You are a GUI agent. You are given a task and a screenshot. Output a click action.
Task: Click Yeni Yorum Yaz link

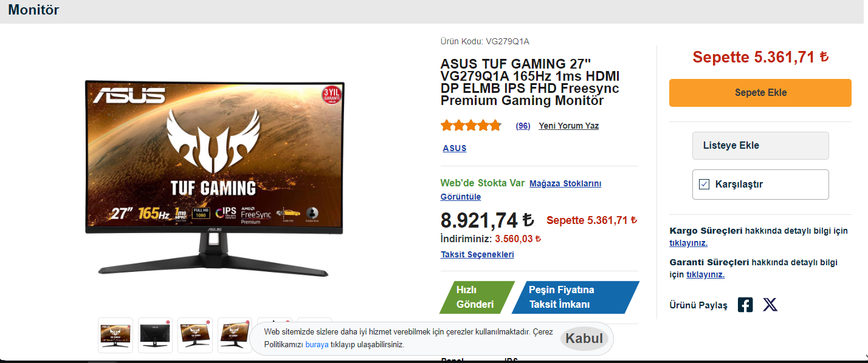pos(569,126)
